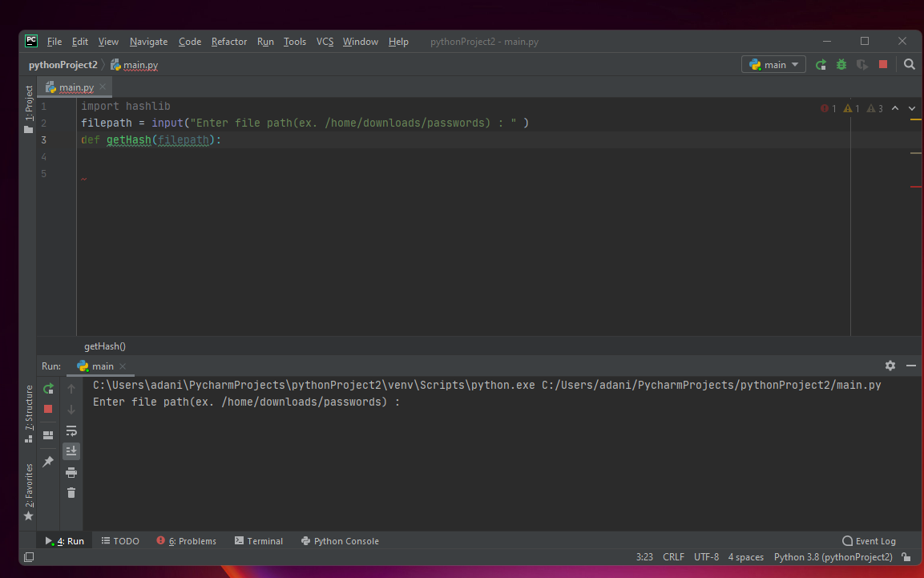Open the main run configuration dropdown
Screen dimensions: 924x578
[773, 64]
